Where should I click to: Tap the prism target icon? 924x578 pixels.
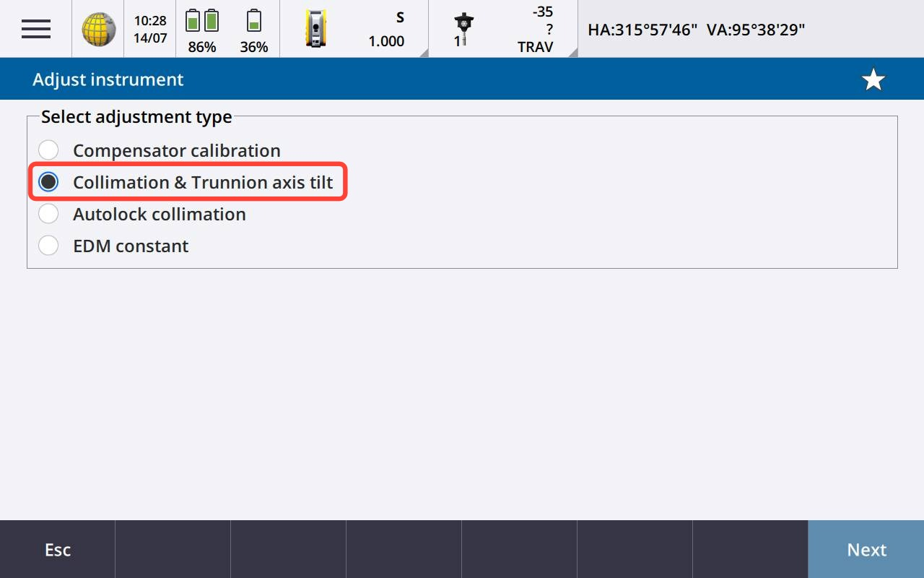click(x=463, y=30)
